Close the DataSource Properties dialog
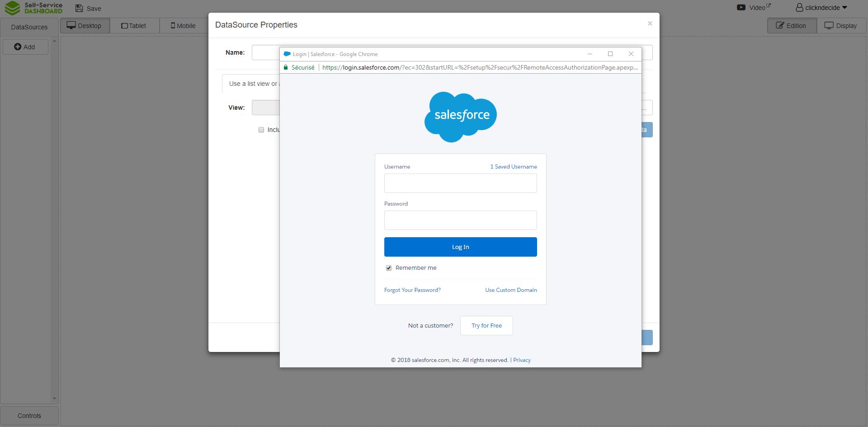The image size is (868, 427). pyautogui.click(x=650, y=23)
